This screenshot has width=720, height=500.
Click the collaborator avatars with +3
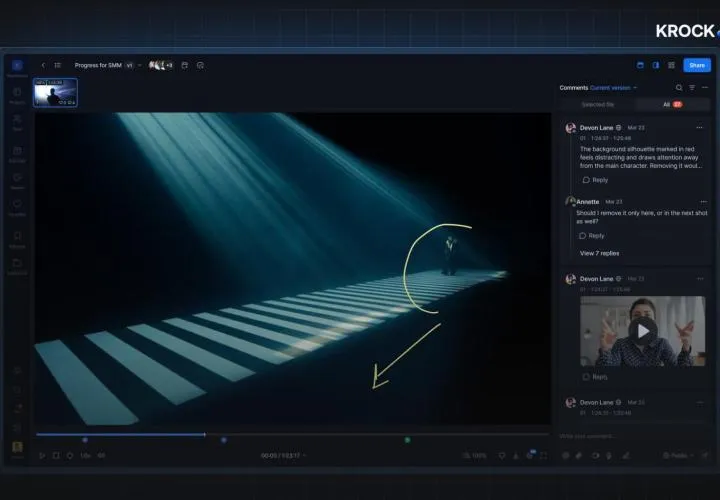(161, 65)
